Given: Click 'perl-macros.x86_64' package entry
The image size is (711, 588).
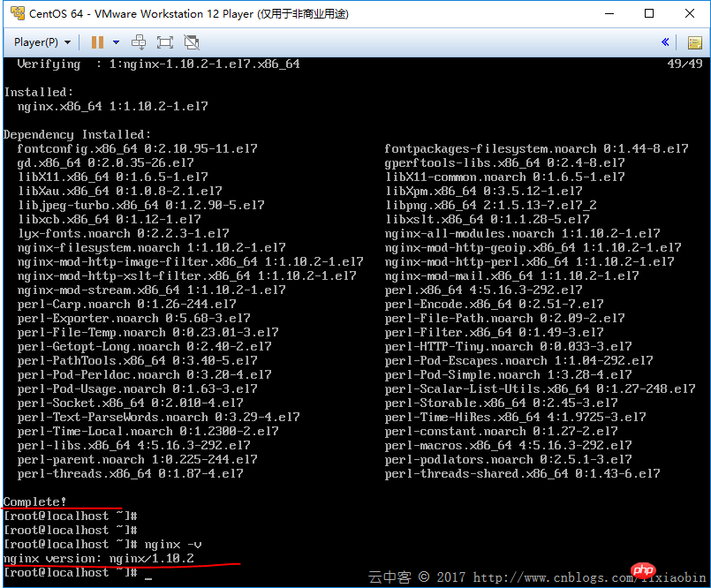Looking at the screenshot, I should pyautogui.click(x=509, y=445).
